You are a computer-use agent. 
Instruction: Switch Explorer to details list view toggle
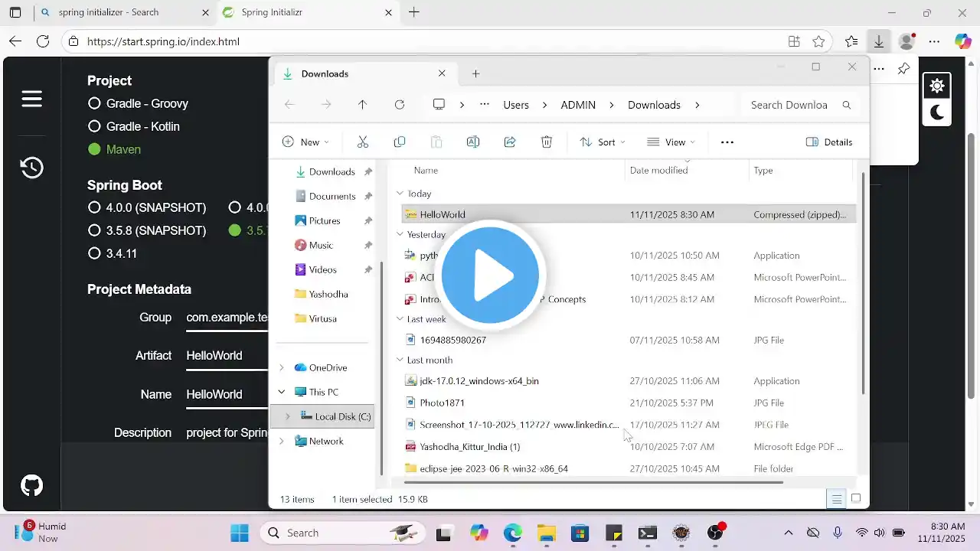(x=837, y=499)
